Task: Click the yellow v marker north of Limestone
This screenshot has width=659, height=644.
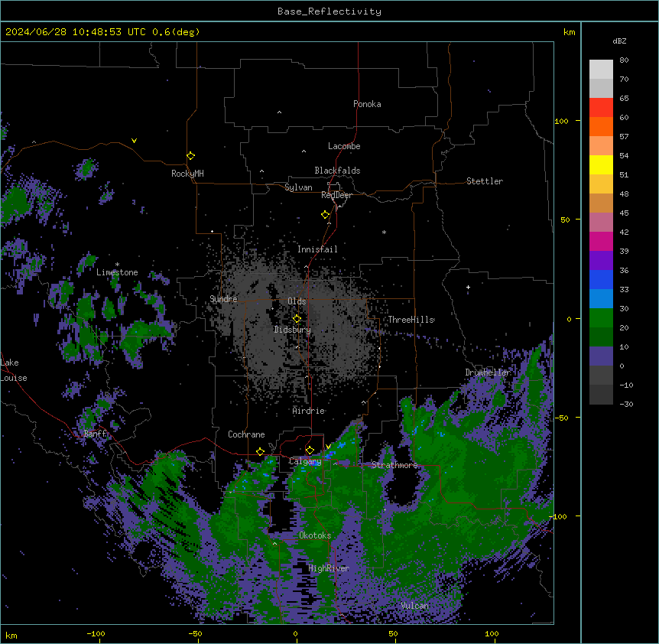Action: point(134,141)
